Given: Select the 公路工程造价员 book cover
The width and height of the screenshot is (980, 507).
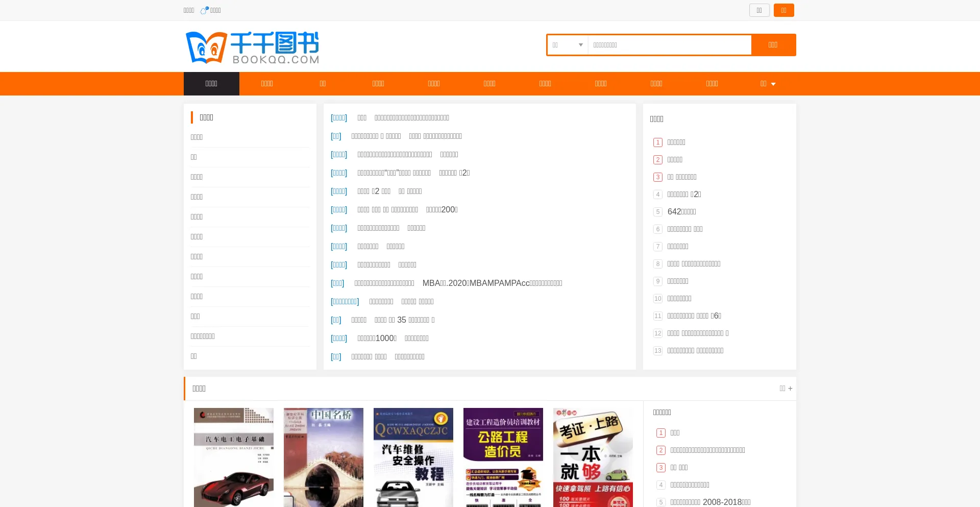Looking at the screenshot, I should 503,457.
